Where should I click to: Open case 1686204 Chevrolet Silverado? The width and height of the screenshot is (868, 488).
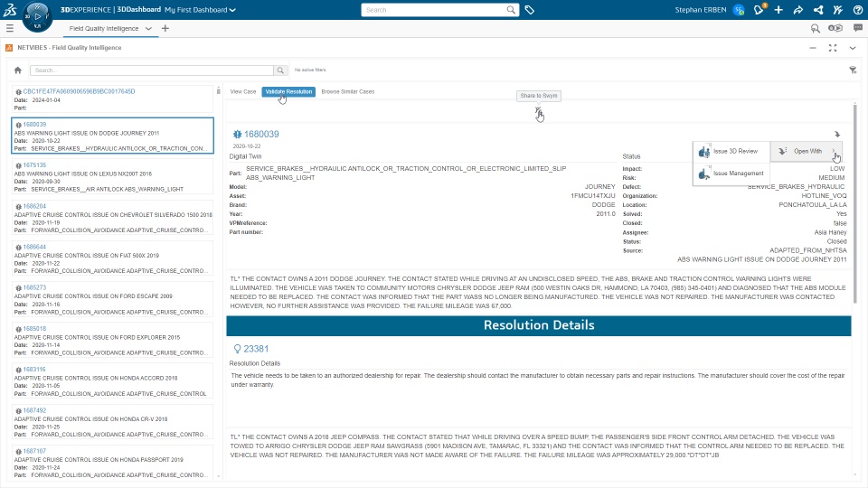pos(112,218)
